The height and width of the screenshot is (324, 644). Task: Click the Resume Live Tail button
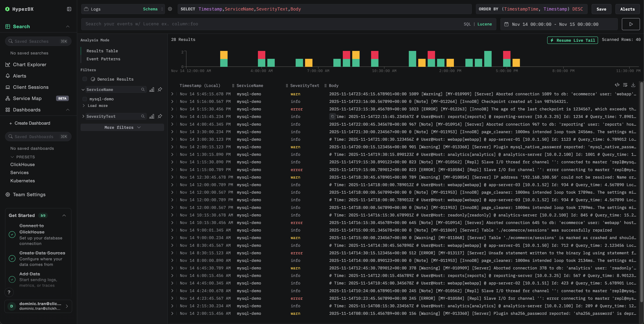click(572, 40)
